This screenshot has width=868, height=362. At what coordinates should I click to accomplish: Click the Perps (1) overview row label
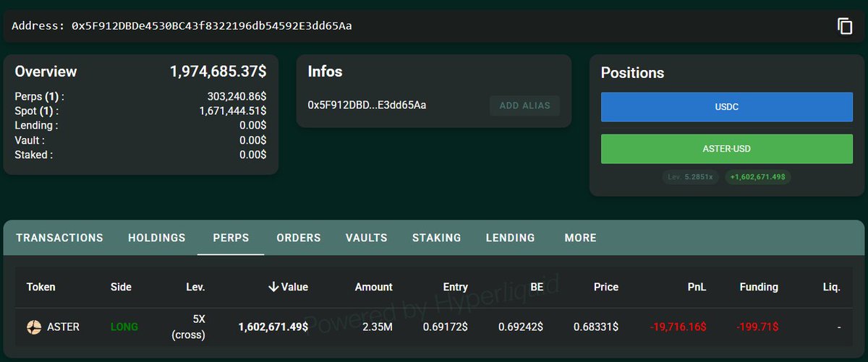point(39,96)
